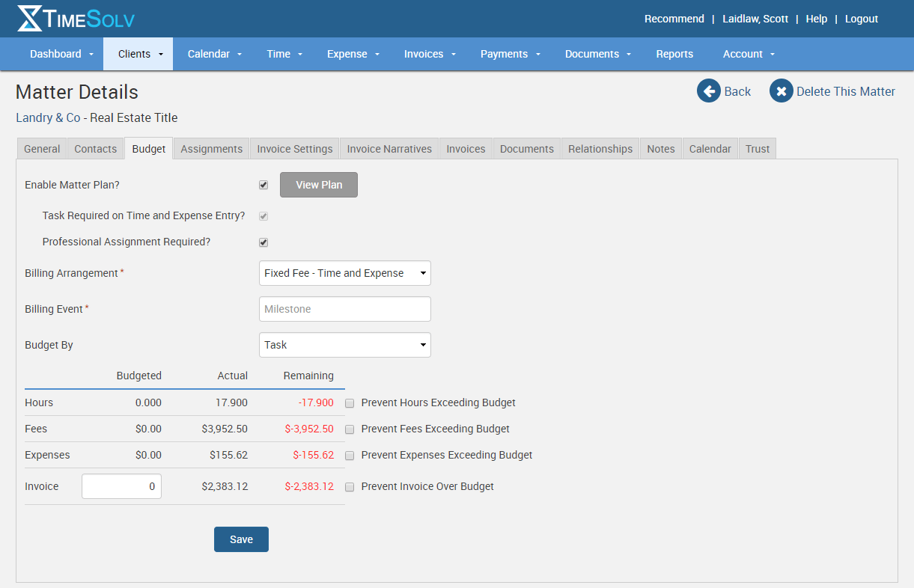The width and height of the screenshot is (914, 588).
Task: Click the View Plan button
Action: coord(319,185)
